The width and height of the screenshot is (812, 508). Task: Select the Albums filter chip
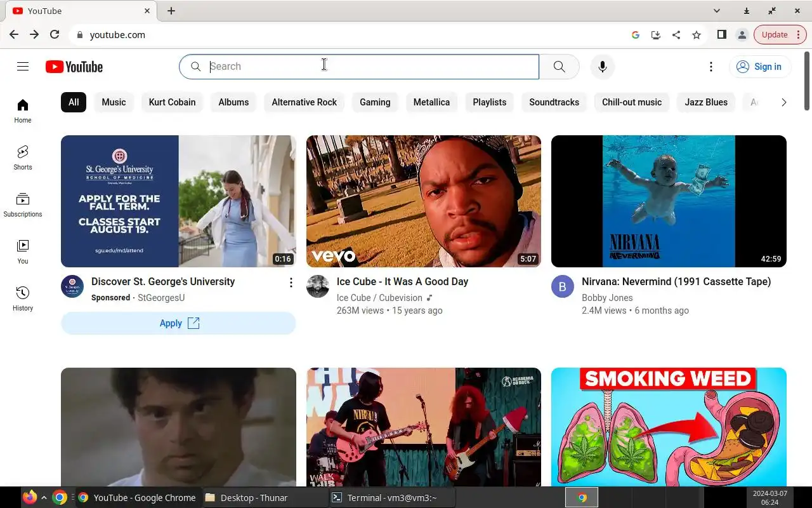[x=233, y=102]
